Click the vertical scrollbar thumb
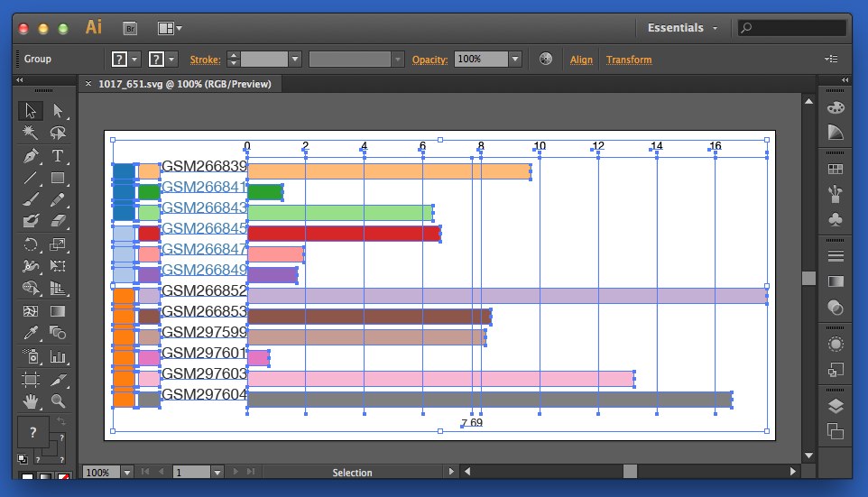The height and width of the screenshot is (497, 868). click(808, 278)
